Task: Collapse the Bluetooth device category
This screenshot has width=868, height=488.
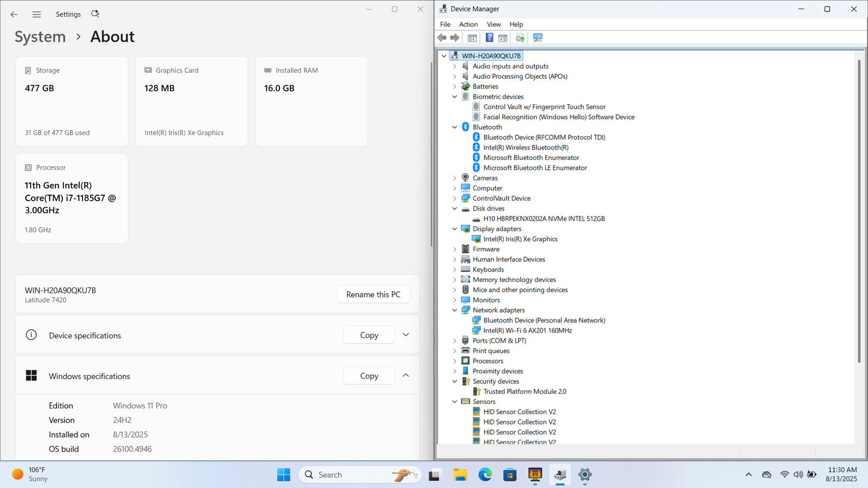Action: (455, 127)
